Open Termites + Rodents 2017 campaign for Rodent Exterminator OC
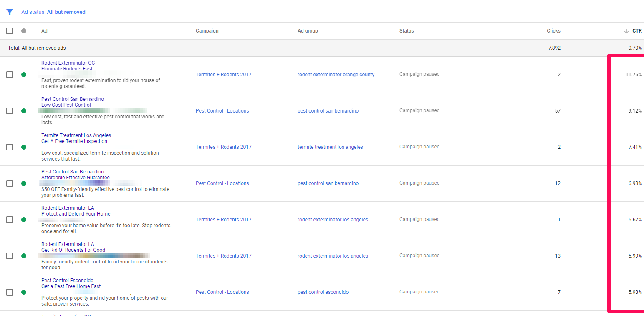Image resolution: width=644 pixels, height=316 pixels. pos(224,75)
